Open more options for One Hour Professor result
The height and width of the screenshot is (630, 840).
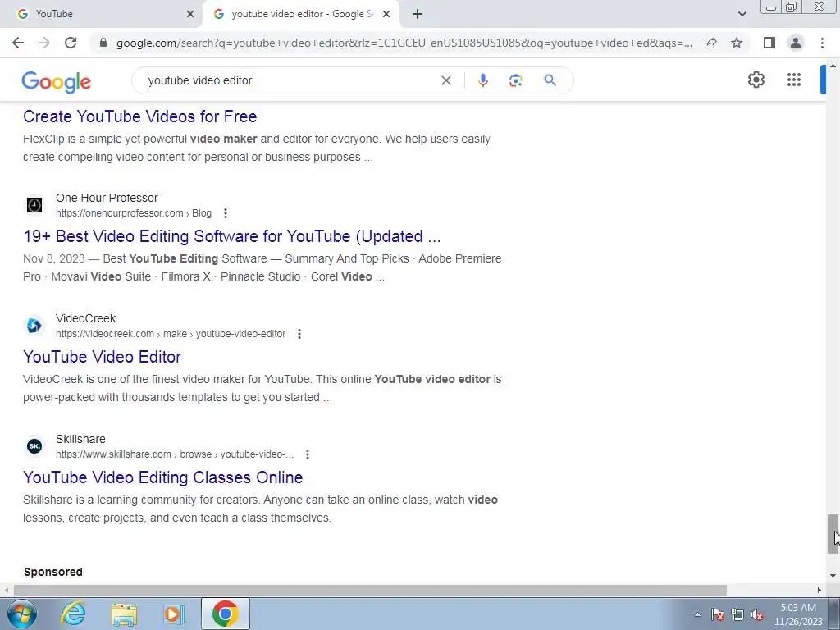226,213
